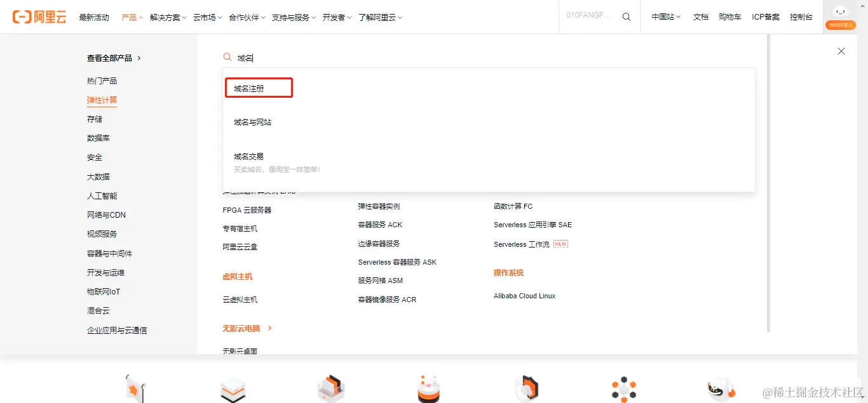The image size is (868, 403).
Task: Expand the 解决方案 dropdown
Action: point(168,17)
